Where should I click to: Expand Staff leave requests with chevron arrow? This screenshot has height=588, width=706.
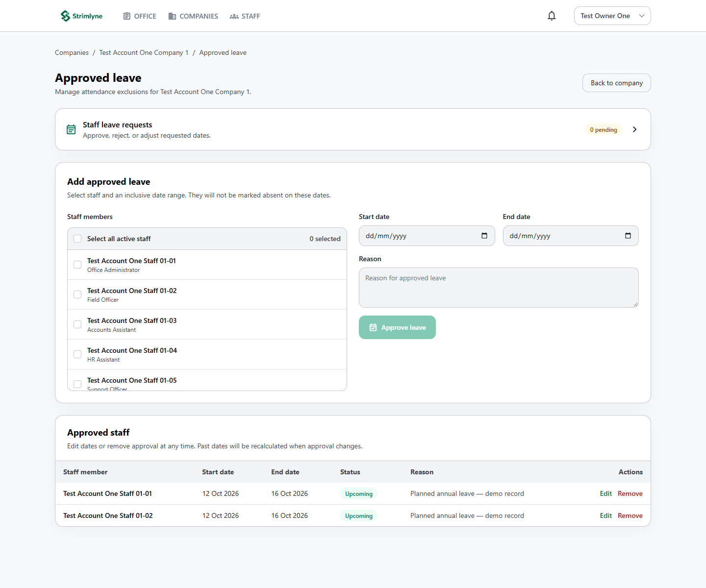(635, 129)
